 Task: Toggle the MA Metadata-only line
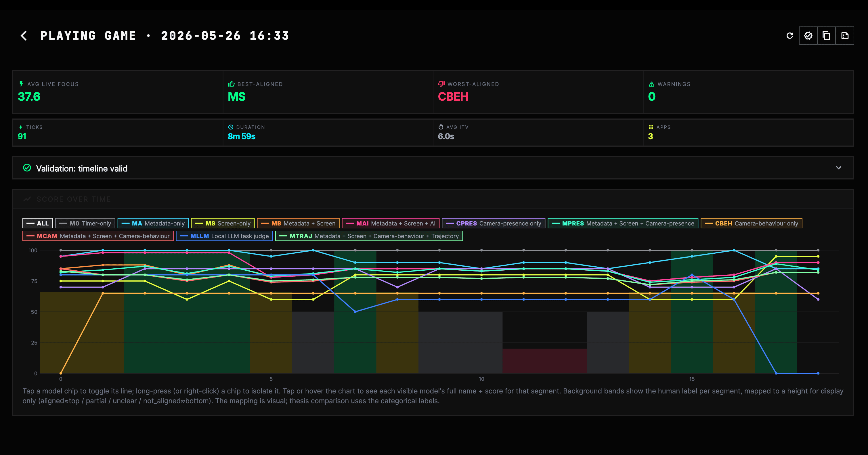153,223
